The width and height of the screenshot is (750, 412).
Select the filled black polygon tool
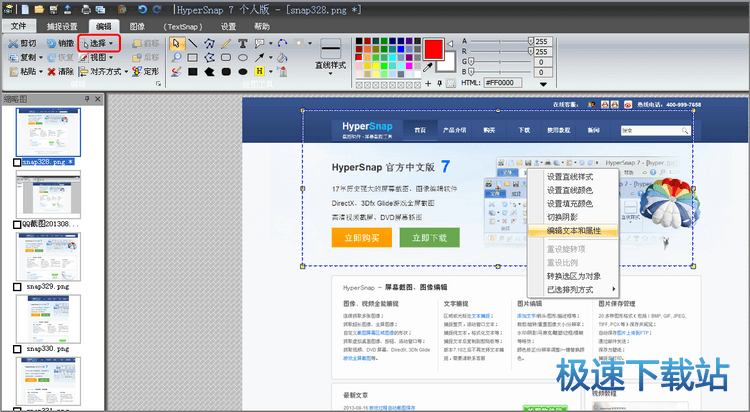[209, 72]
